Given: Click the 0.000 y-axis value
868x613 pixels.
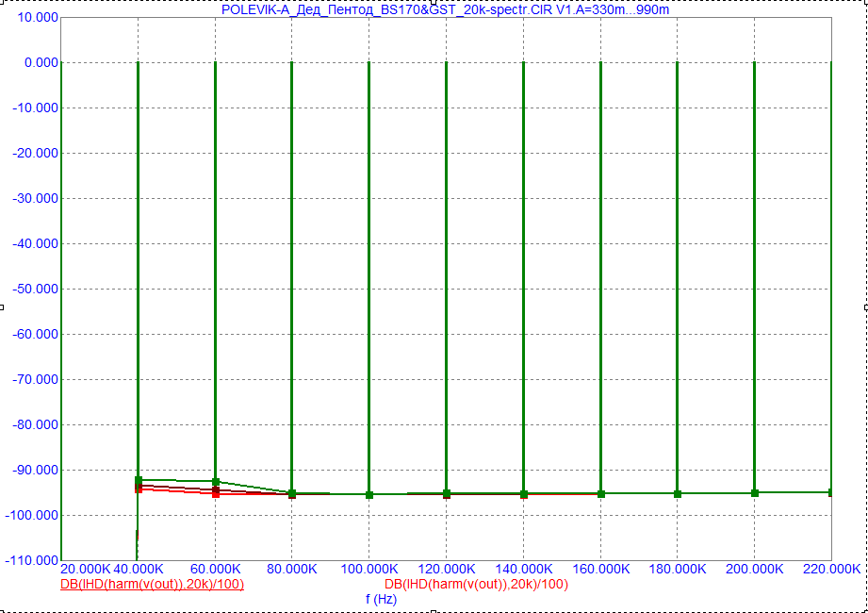Looking at the screenshot, I should [41, 62].
